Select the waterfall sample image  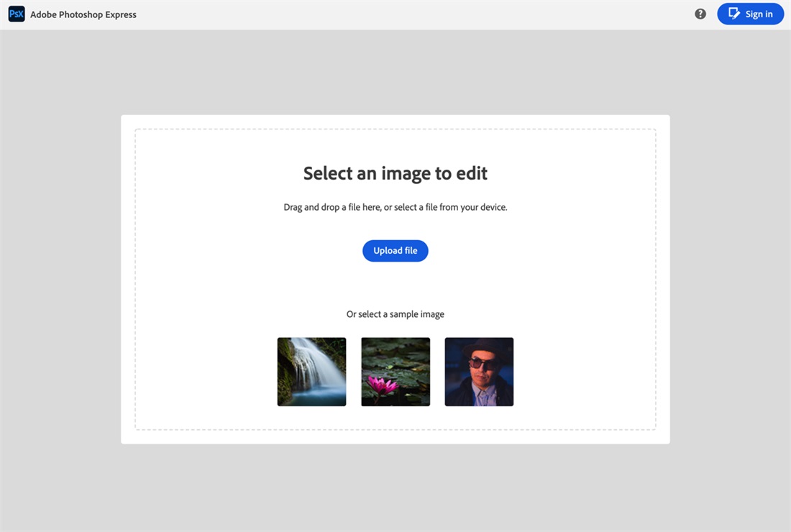point(311,372)
